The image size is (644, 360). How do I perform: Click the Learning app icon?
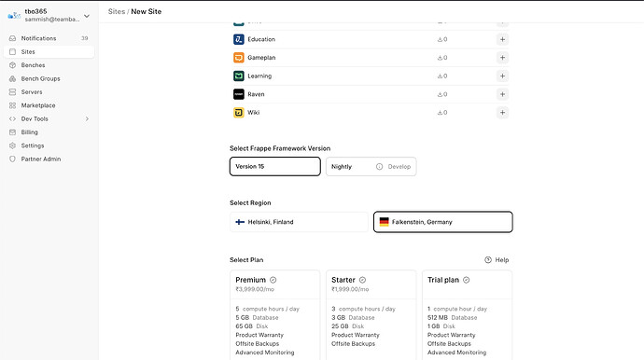(239, 76)
